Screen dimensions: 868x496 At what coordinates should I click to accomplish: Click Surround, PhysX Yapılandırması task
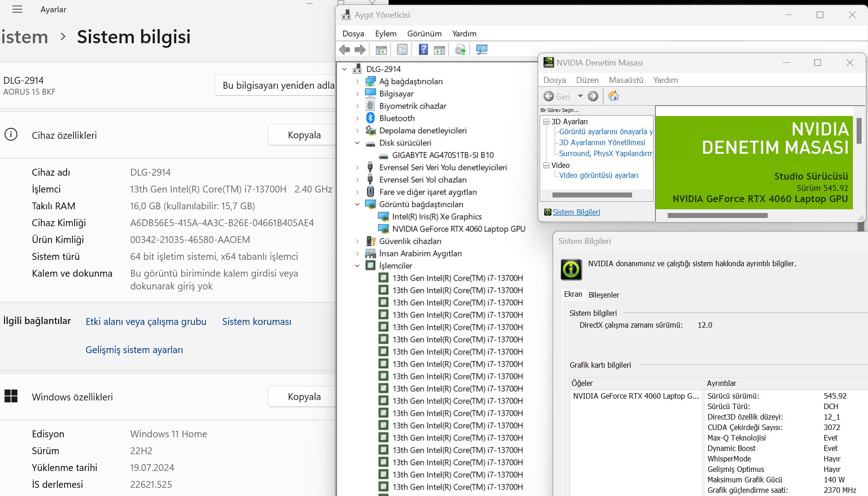(606, 153)
